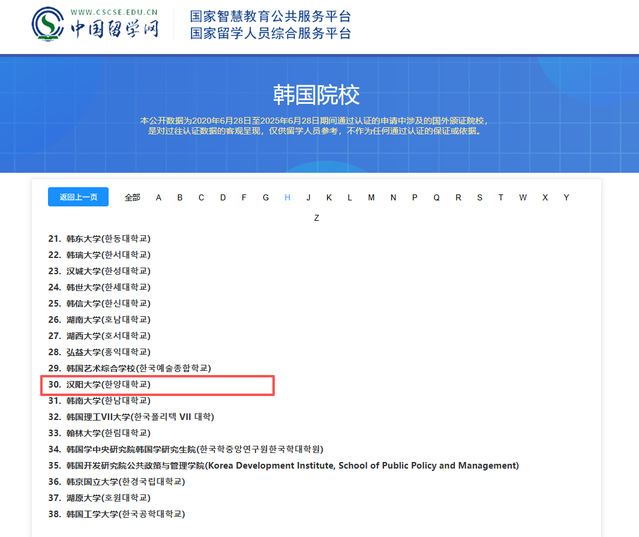Open entry 27 湖西大学
Viewport: 639px width, 537px height.
(x=99, y=336)
